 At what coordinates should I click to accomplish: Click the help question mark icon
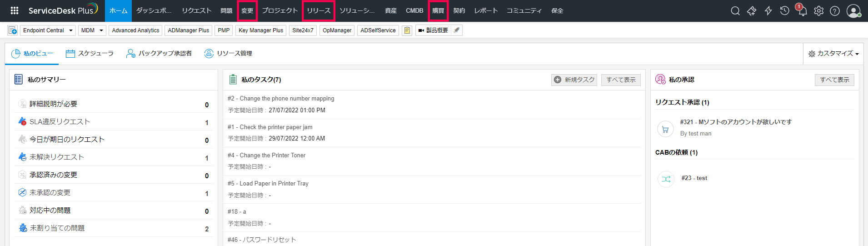pyautogui.click(x=835, y=11)
